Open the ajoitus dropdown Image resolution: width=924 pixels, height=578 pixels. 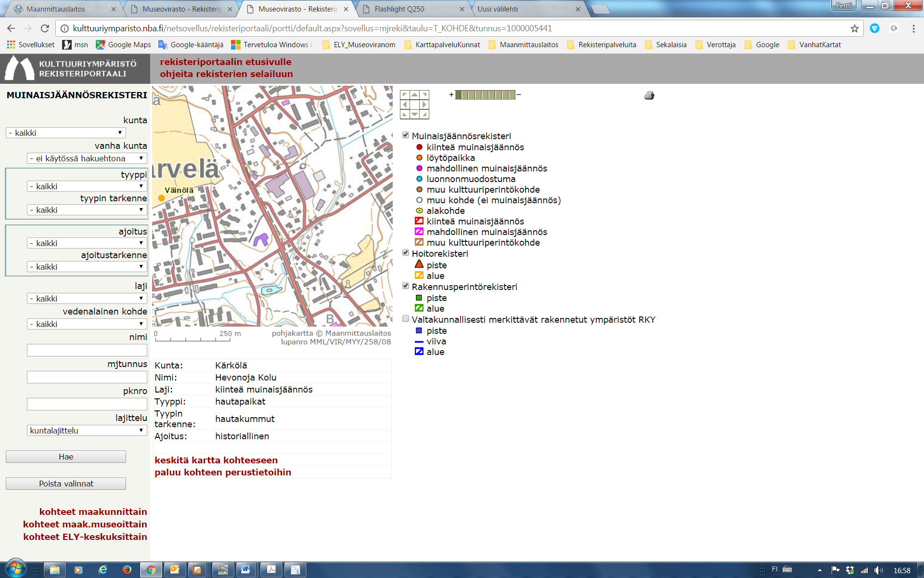87,243
